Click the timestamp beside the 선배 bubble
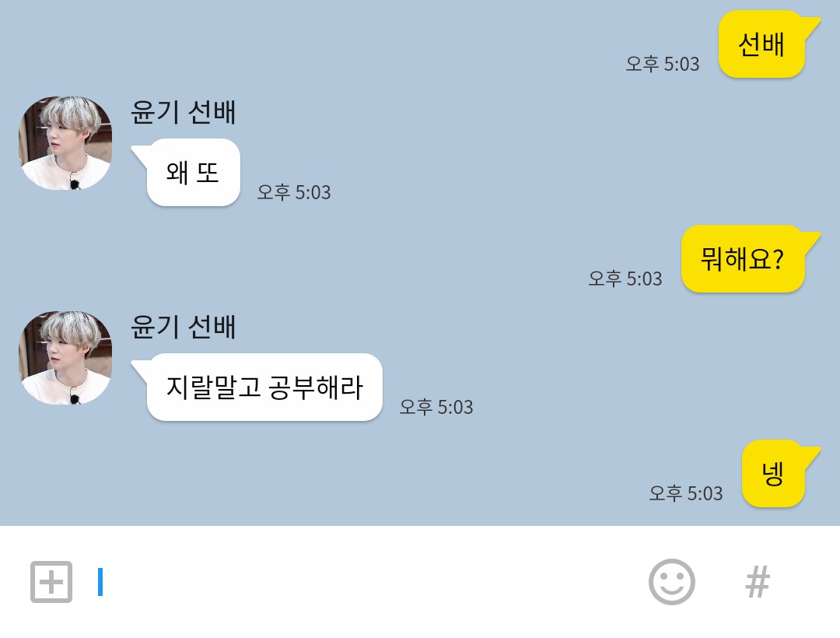The width and height of the screenshot is (840, 638). coord(663,65)
